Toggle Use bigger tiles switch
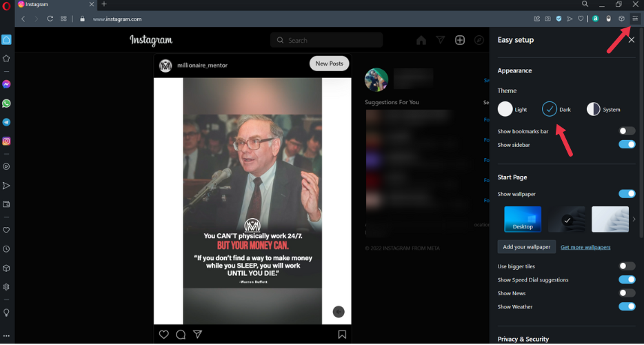This screenshot has height=345, width=644. pyautogui.click(x=627, y=266)
